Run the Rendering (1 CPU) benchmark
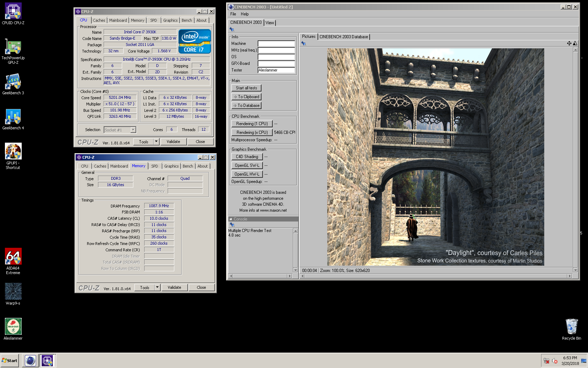Viewport: 588px width, 368px height. [252, 124]
